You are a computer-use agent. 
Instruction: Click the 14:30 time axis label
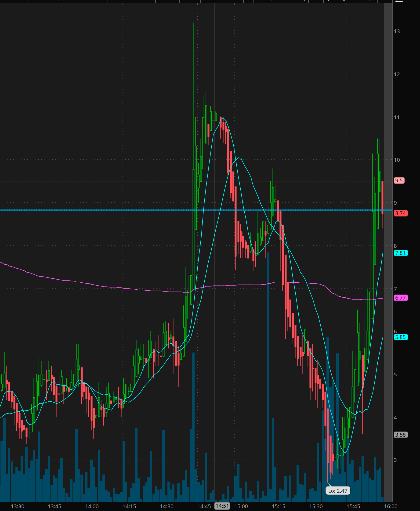(x=167, y=506)
